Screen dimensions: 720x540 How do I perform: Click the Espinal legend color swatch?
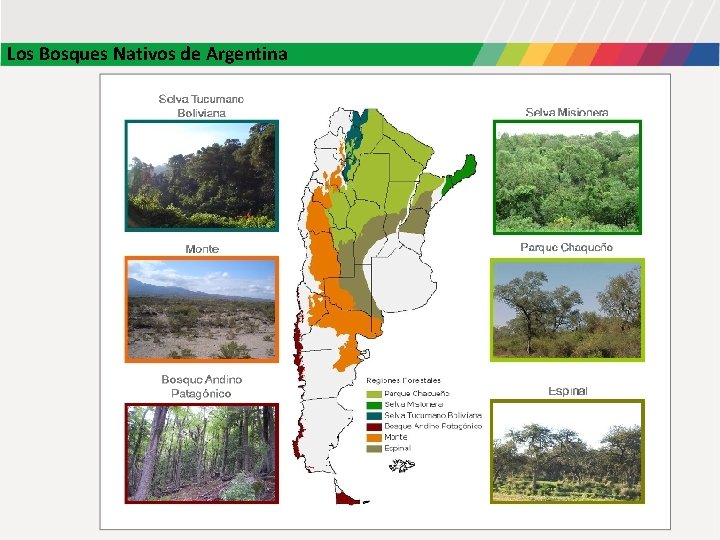pos(374,449)
